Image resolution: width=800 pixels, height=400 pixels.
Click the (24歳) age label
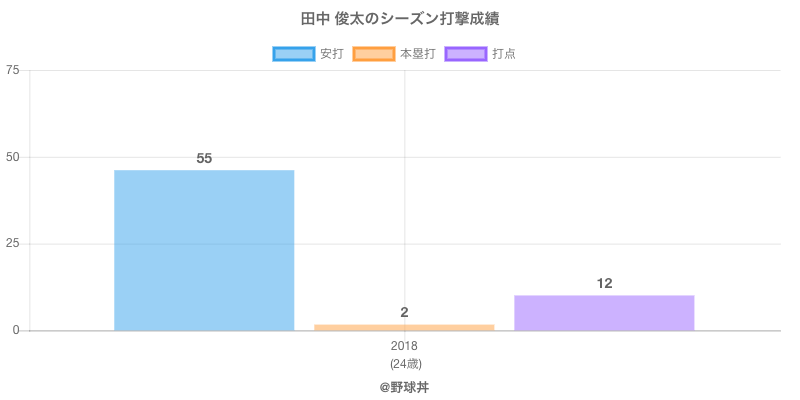pos(404,363)
